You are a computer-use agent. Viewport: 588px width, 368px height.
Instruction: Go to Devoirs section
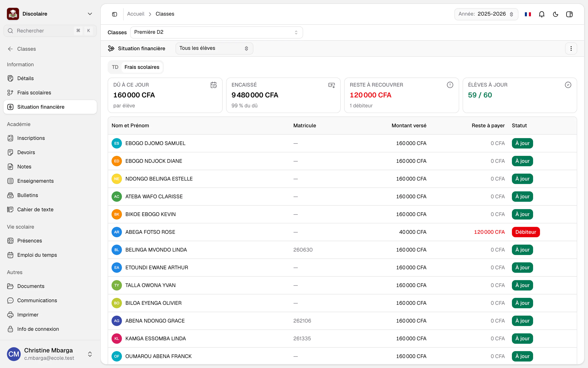[x=50, y=152]
